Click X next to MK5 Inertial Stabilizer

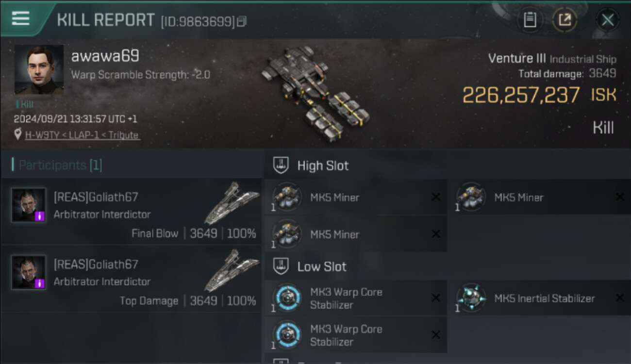tap(620, 298)
